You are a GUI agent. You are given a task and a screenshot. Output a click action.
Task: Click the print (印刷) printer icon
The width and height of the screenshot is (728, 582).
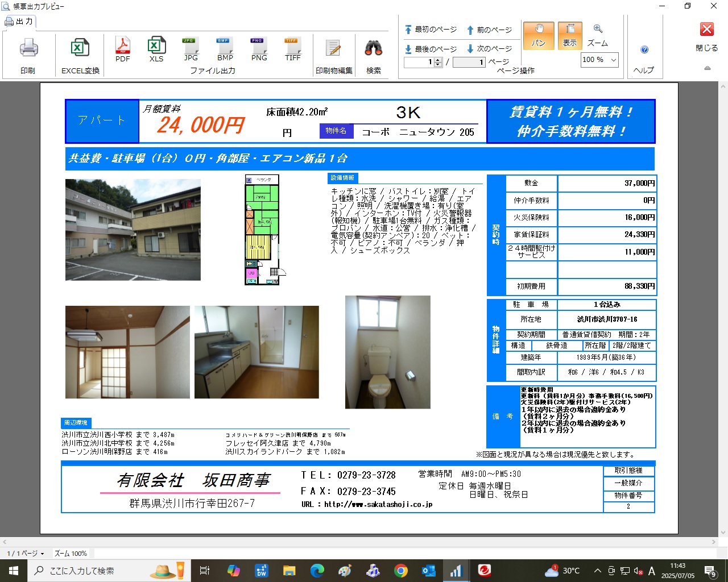(x=28, y=49)
